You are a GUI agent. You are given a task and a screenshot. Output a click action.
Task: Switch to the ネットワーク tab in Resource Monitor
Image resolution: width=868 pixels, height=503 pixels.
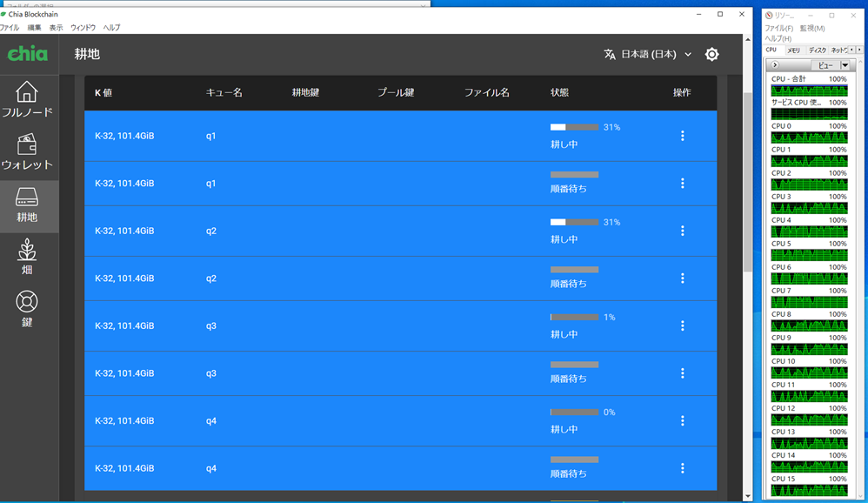pos(838,50)
